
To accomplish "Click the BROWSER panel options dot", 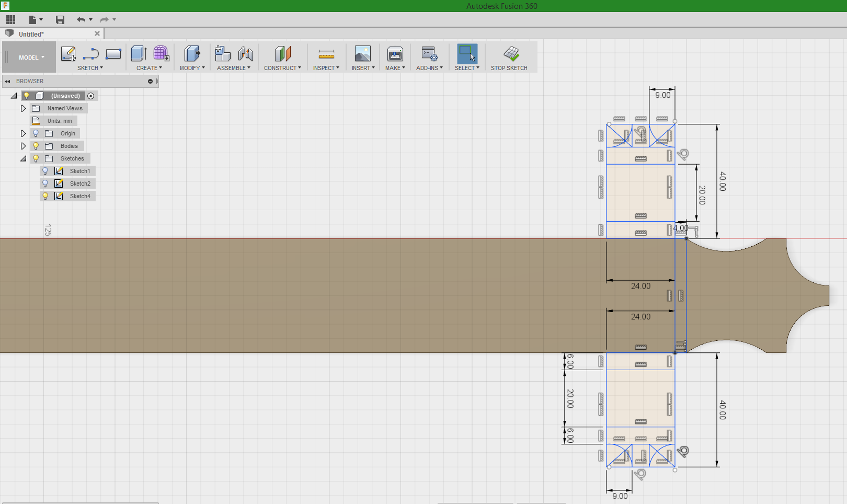I will click(150, 82).
